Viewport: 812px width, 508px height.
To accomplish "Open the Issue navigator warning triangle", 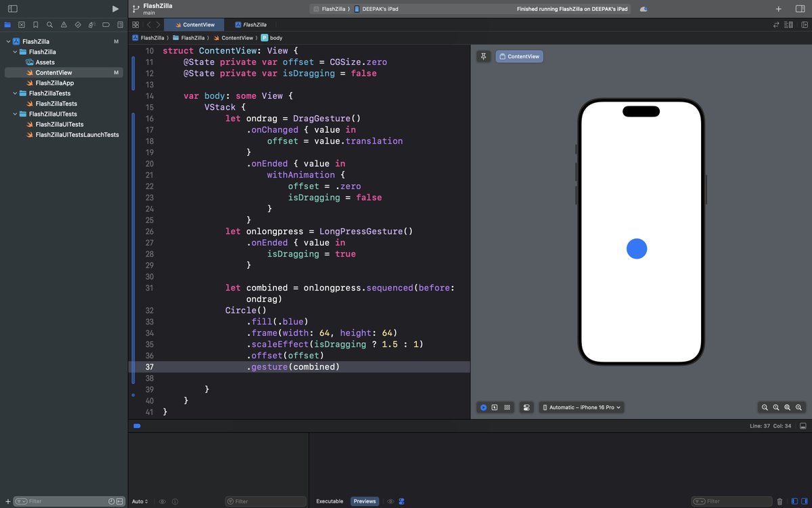I will (64, 24).
